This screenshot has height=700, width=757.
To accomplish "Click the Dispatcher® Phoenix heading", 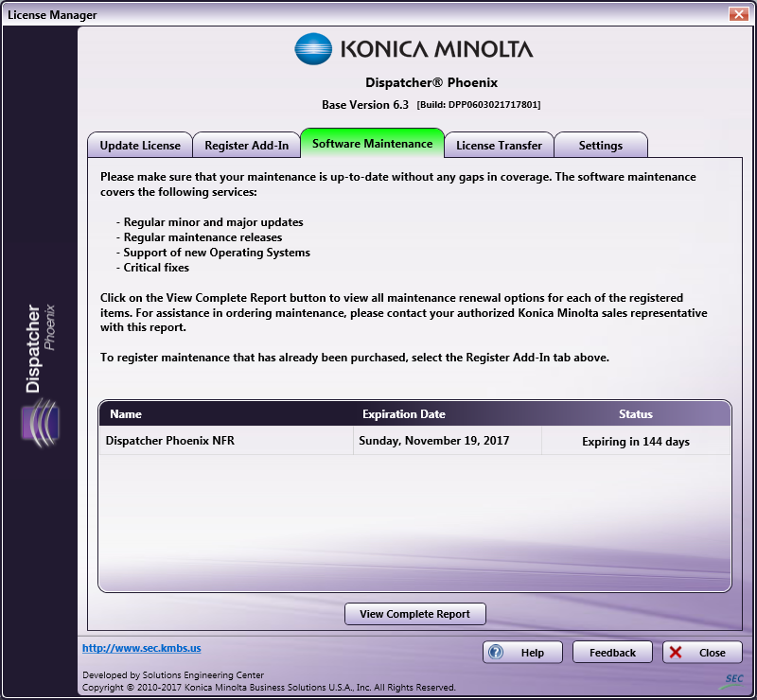I will pyautogui.click(x=431, y=82).
